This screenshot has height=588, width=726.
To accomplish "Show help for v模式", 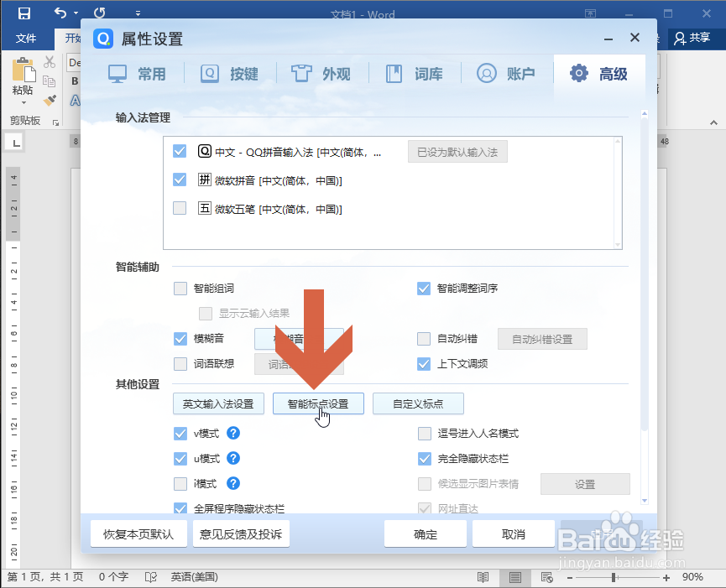I will pyautogui.click(x=233, y=433).
